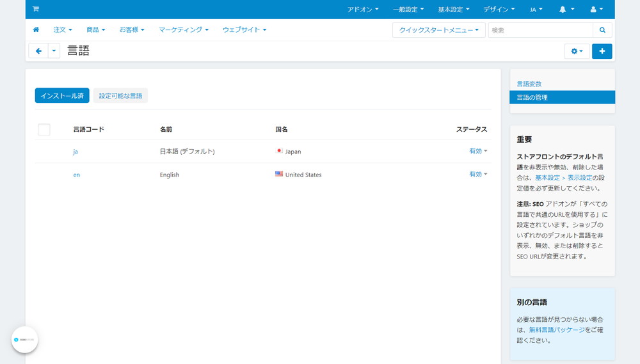The image size is (640, 364).
Task: Toggle the select-all languages checkbox
Action: coord(44,129)
